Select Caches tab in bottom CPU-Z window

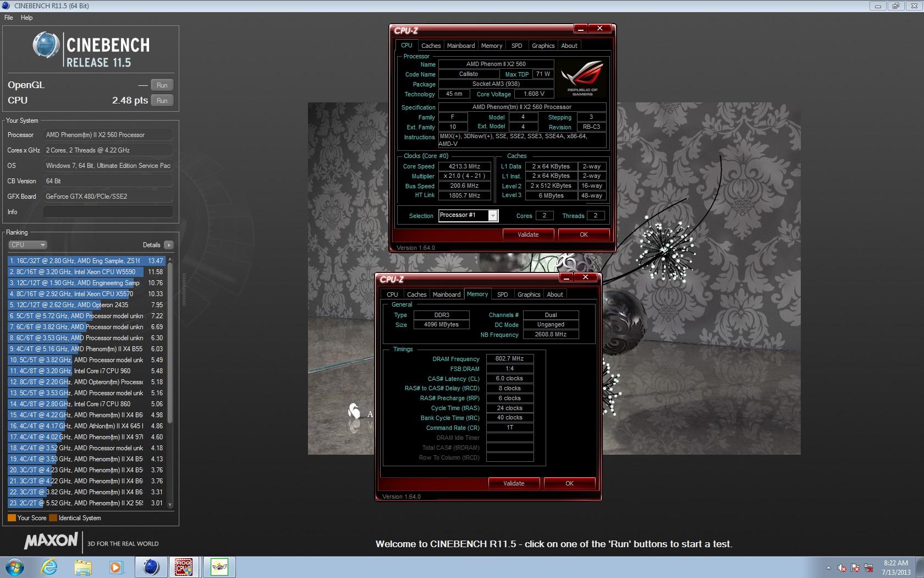tap(416, 295)
